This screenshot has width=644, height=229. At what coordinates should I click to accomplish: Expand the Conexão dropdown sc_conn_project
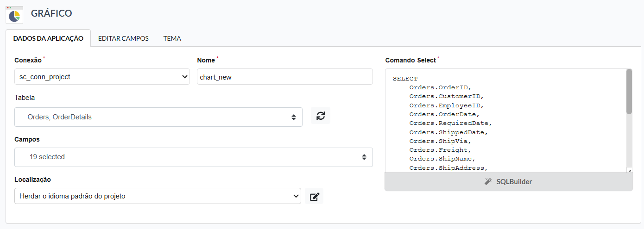click(x=102, y=77)
